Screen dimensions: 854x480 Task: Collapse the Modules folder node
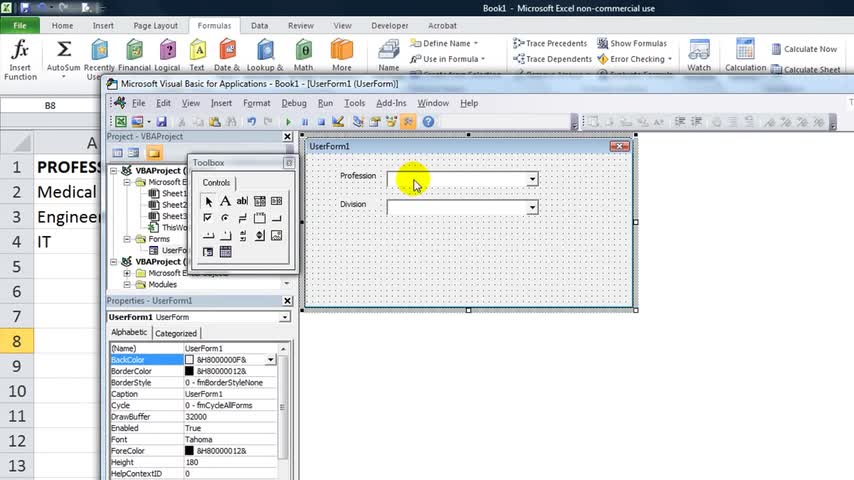[x=127, y=284]
